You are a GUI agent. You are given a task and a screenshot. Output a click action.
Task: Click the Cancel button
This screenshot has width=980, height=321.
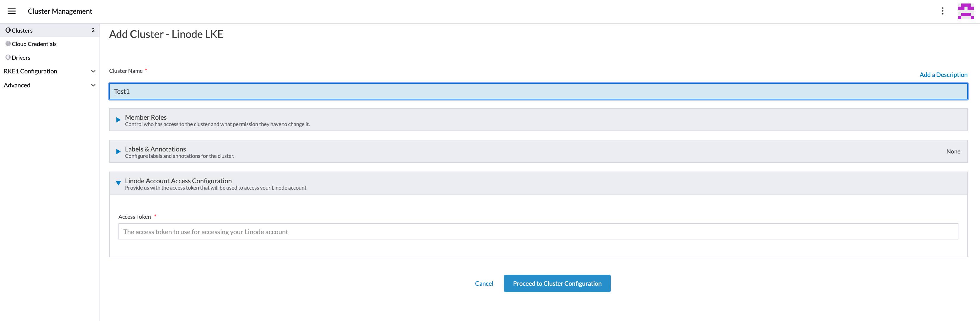(x=484, y=283)
